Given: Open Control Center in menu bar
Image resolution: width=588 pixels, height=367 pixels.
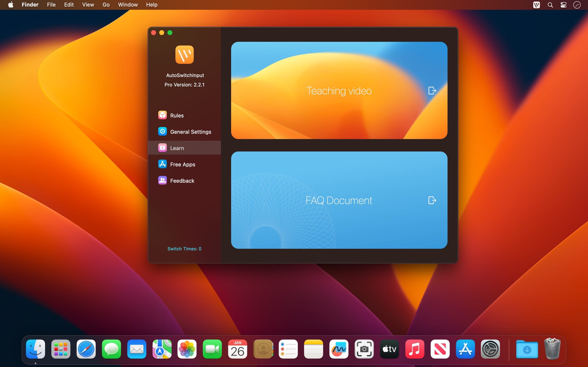Looking at the screenshot, I should point(563,5).
